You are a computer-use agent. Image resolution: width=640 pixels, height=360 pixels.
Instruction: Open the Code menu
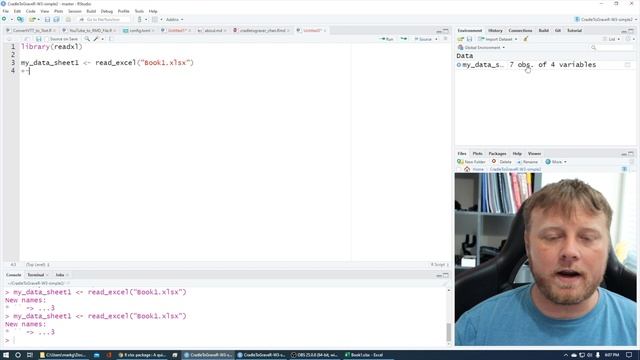tap(31, 11)
